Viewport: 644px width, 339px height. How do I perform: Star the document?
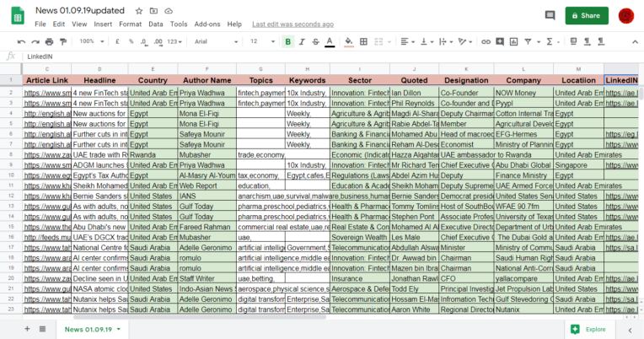(139, 11)
